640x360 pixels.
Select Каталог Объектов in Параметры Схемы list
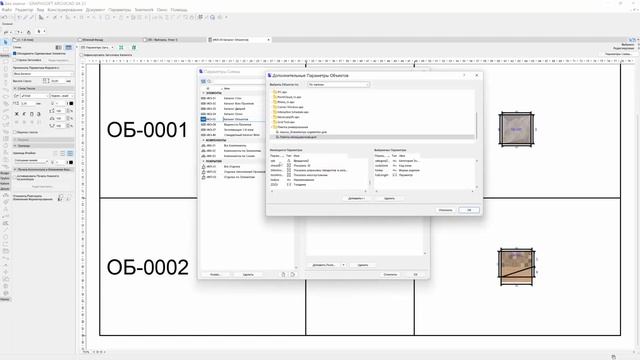click(235, 119)
